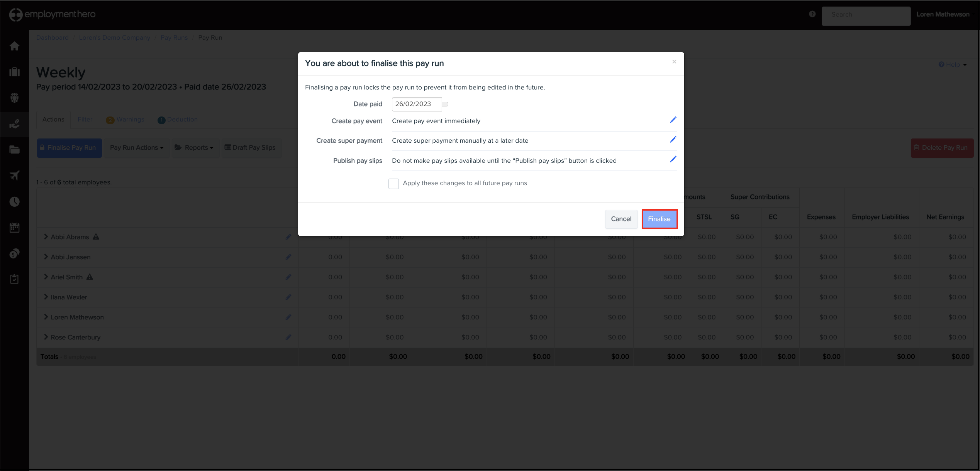Open the clock timesheets sidebar icon
The width and height of the screenshot is (980, 471).
[15, 202]
